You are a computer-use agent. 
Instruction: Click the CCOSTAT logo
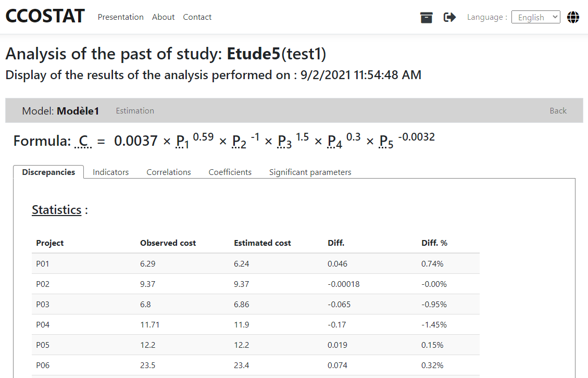point(45,16)
